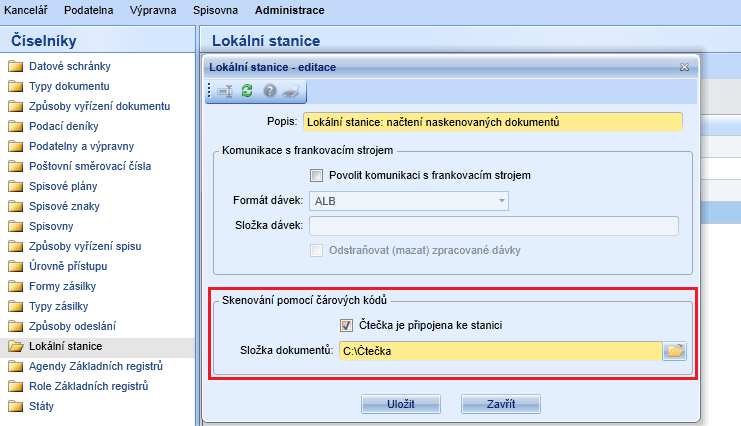Select Státy item in sidebar
Screen dimensions: 741x426
pyautogui.click(x=41, y=406)
